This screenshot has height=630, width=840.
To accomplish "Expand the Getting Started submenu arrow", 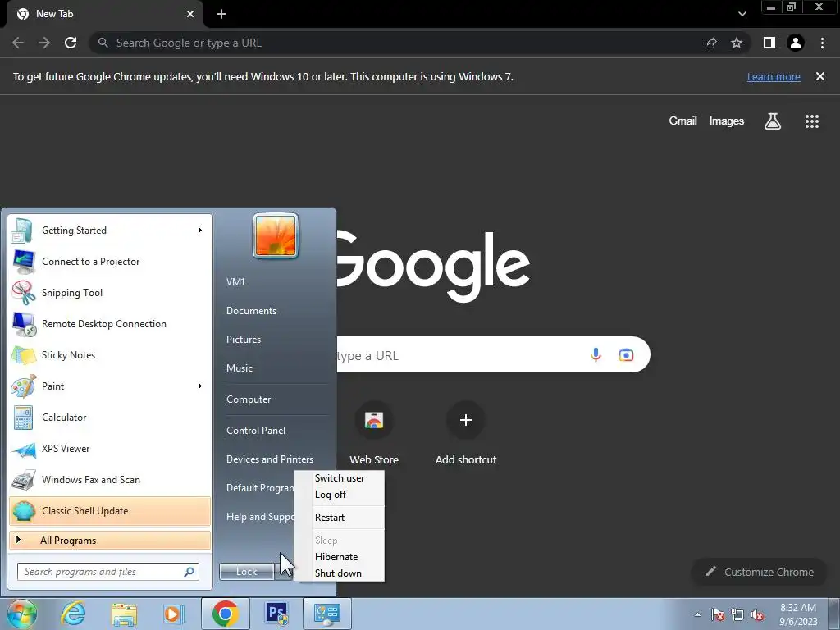I will pos(200,231).
